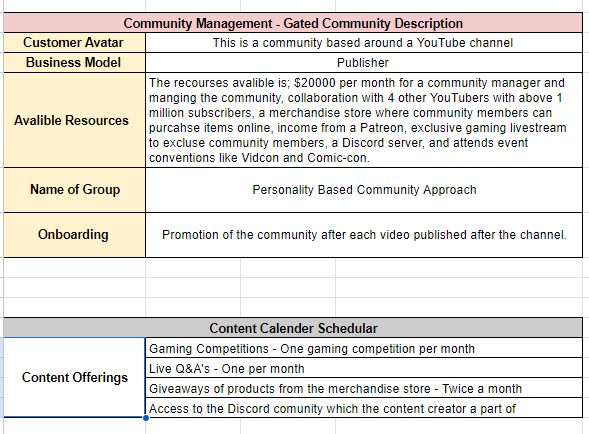Select the 'Live Q&A's - One per month' cell
The image size is (589, 434).
pos(364,368)
